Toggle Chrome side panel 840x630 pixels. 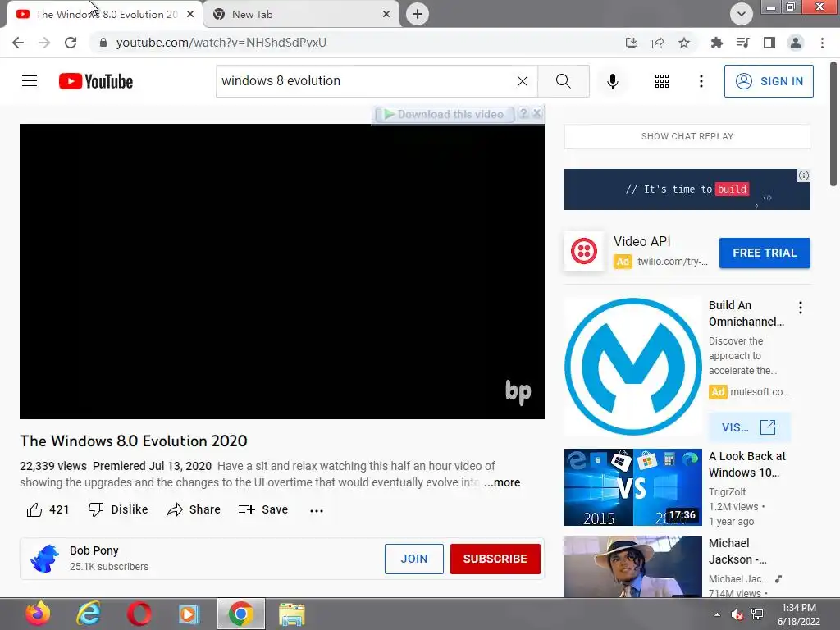(769, 43)
